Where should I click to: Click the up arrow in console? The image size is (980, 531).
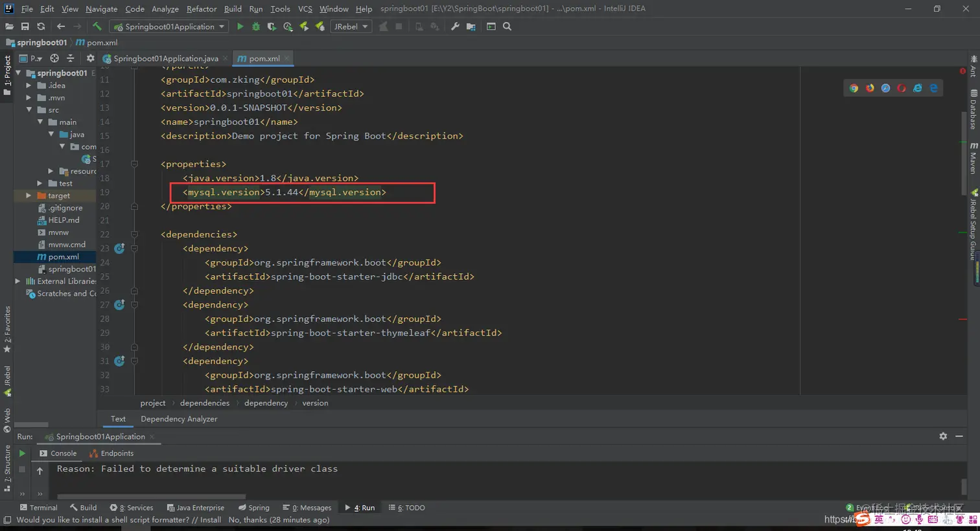click(40, 471)
